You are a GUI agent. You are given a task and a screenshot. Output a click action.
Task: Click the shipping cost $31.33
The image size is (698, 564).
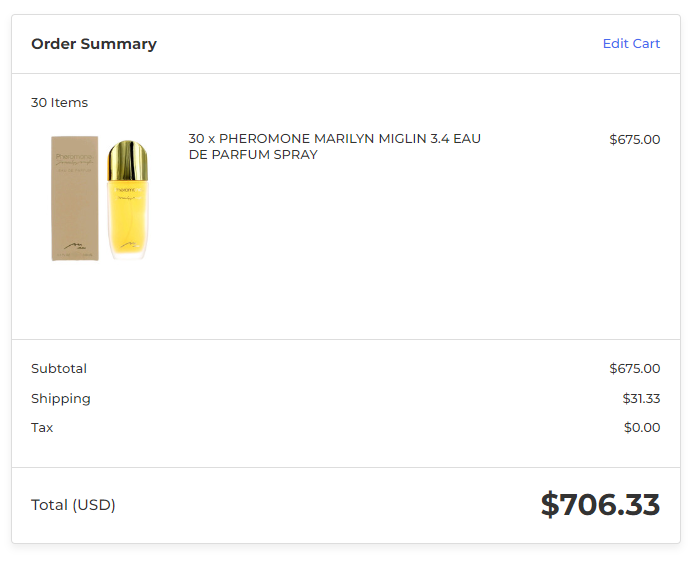click(641, 398)
